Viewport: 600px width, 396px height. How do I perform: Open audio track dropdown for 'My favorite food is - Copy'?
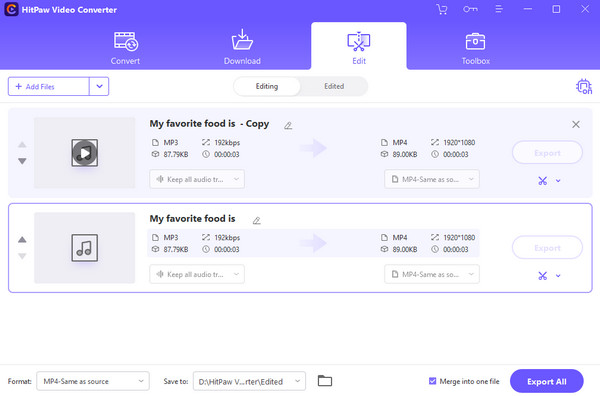pos(197,179)
